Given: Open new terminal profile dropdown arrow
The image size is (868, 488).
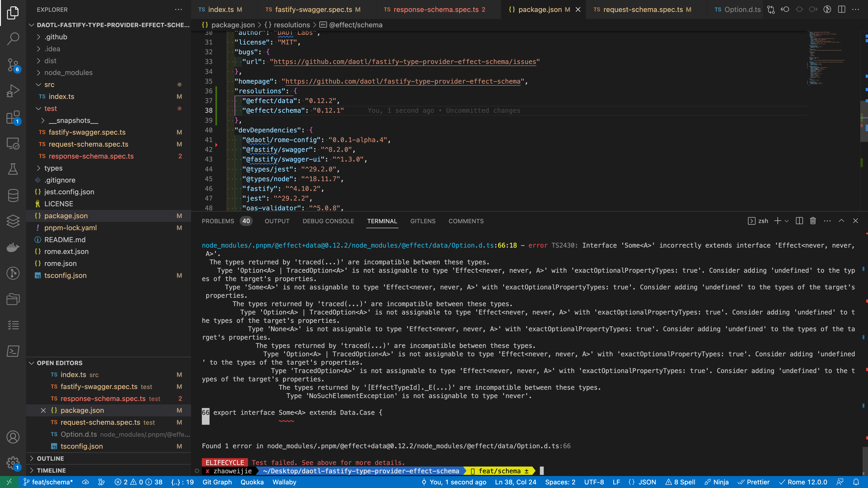Looking at the screenshot, I should pyautogui.click(x=787, y=221).
